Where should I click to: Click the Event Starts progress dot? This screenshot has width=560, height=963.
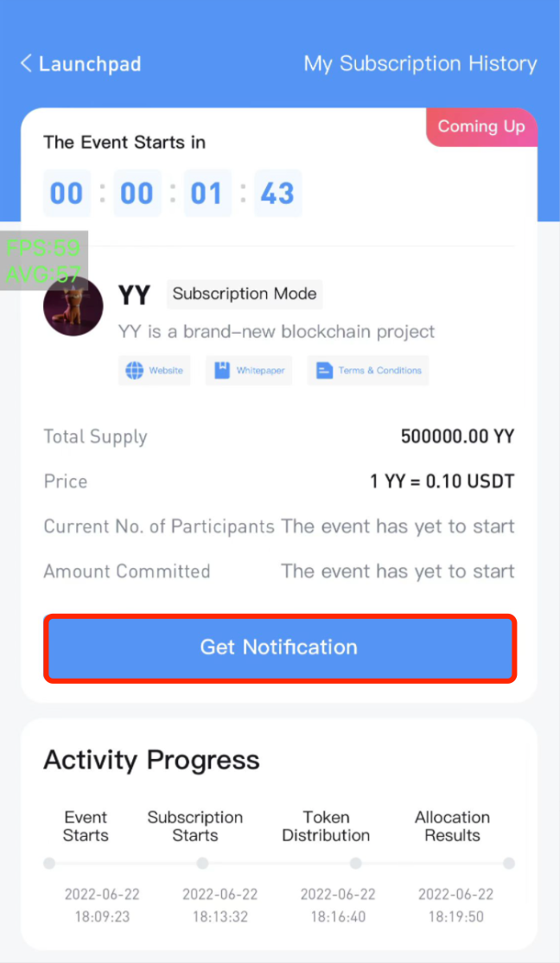pos(49,864)
